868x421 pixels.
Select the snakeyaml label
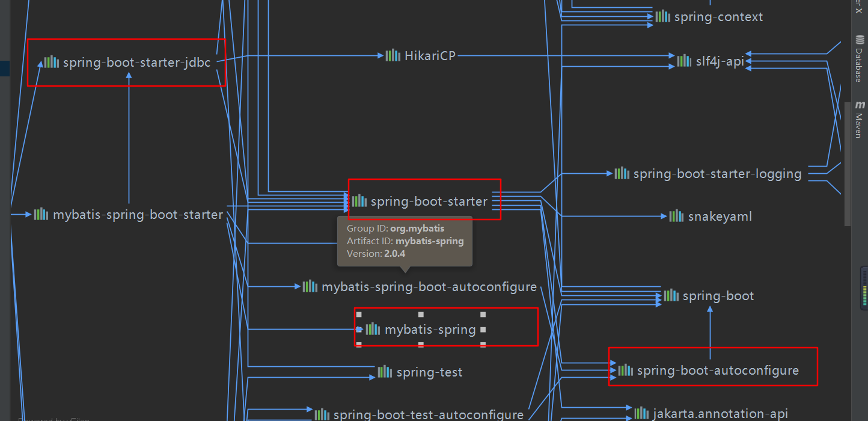(x=720, y=217)
